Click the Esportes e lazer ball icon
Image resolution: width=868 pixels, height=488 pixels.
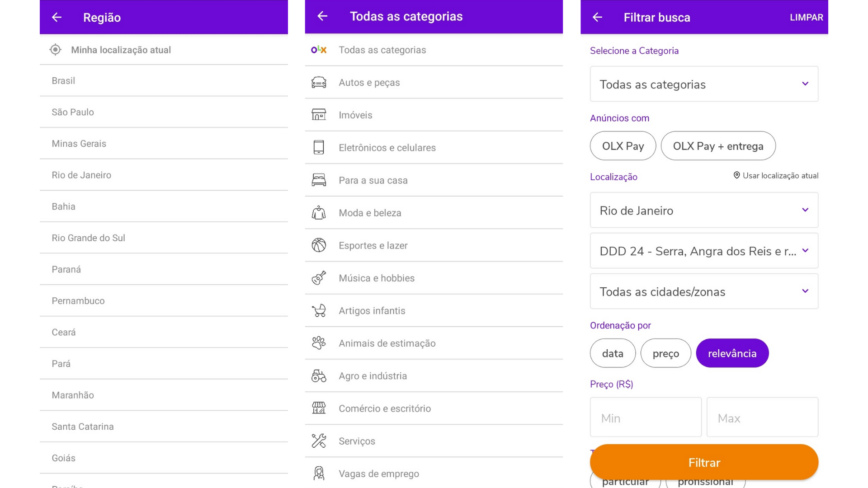coord(319,245)
